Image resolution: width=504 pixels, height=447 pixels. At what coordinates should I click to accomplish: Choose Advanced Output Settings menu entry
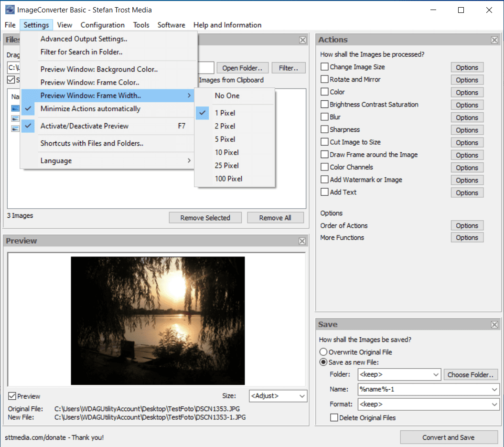[107, 39]
